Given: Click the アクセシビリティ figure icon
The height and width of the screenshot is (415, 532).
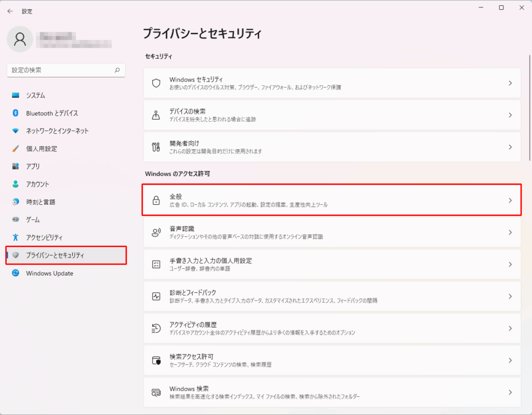Looking at the screenshot, I should click(x=16, y=237).
